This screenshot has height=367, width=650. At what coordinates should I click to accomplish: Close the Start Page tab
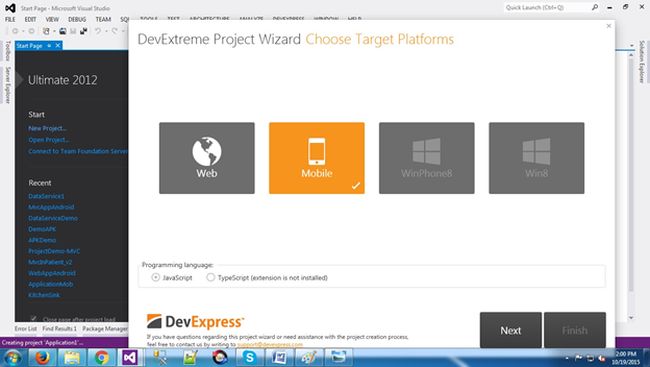(58, 46)
